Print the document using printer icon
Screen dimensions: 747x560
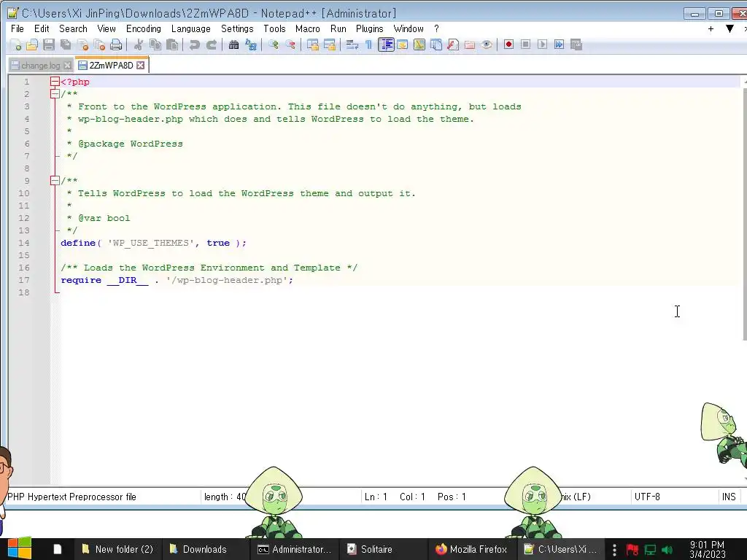(x=116, y=44)
